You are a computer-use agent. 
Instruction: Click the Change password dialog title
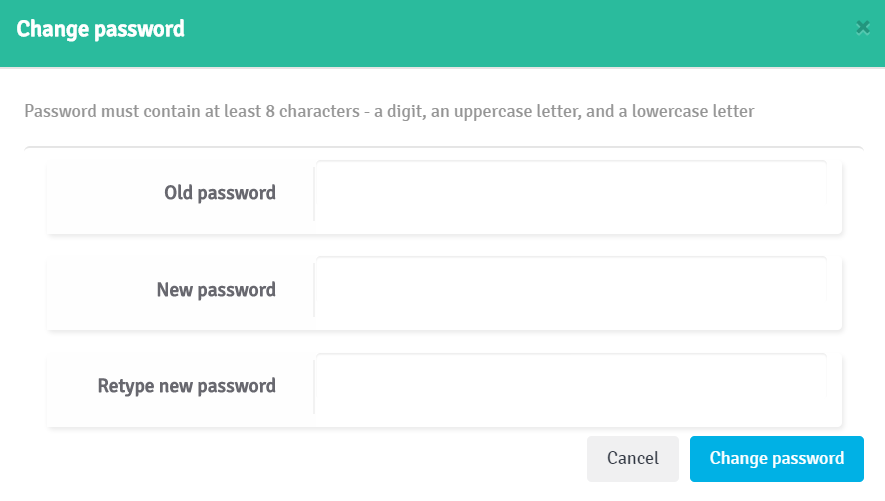[100, 29]
